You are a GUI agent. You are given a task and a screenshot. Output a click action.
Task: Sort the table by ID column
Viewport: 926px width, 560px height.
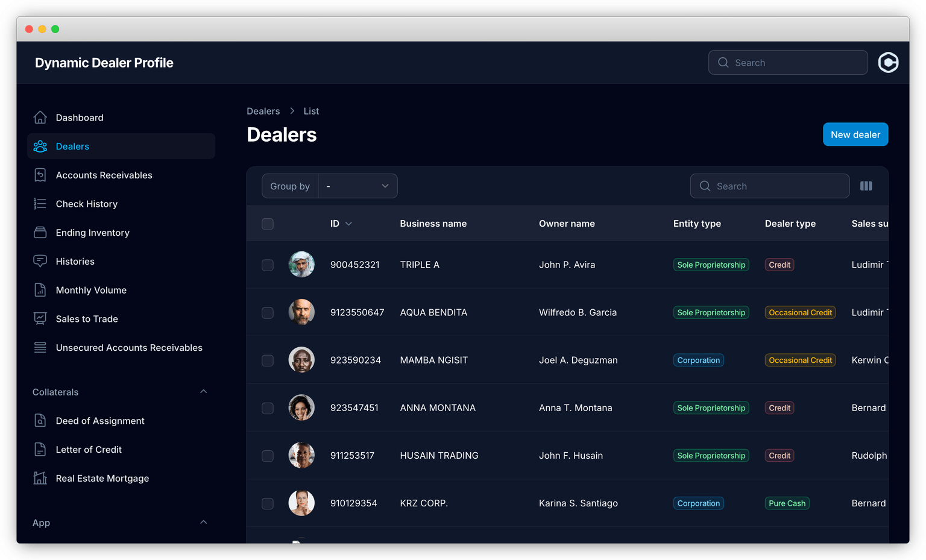tap(341, 224)
